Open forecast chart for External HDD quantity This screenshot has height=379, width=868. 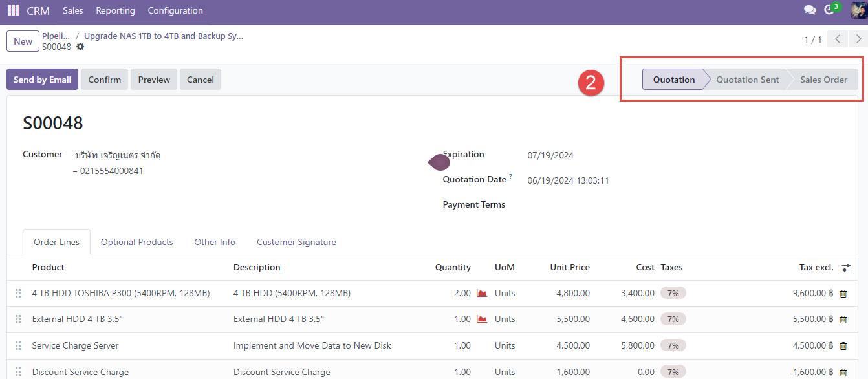point(482,319)
